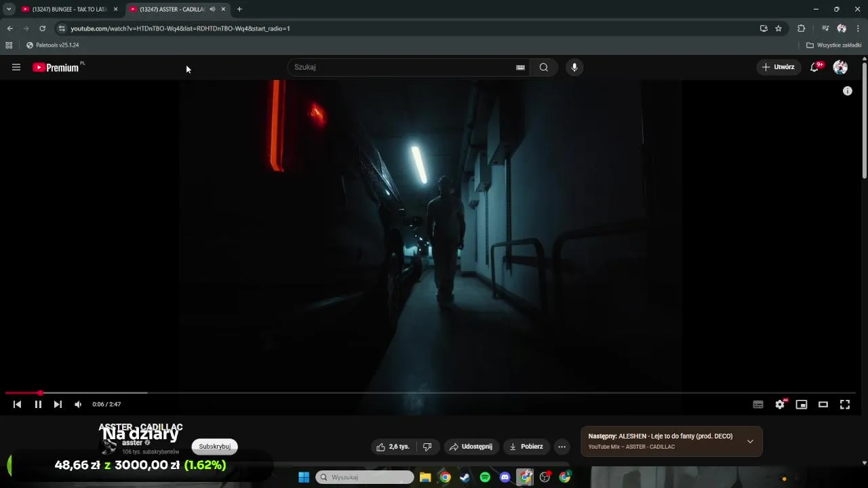
Task: Seek on the video progress bar
Action: [430, 392]
